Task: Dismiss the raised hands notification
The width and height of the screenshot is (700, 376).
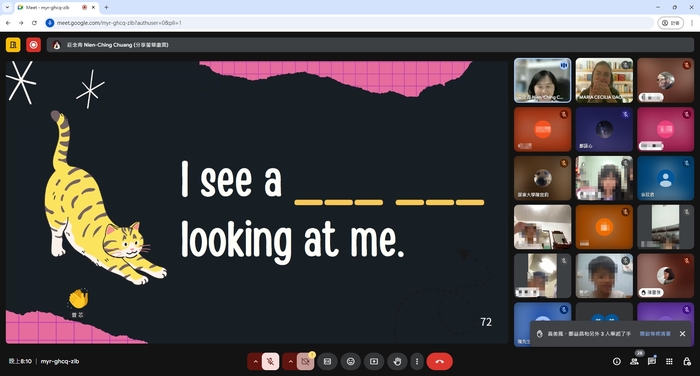Action: coord(683,334)
